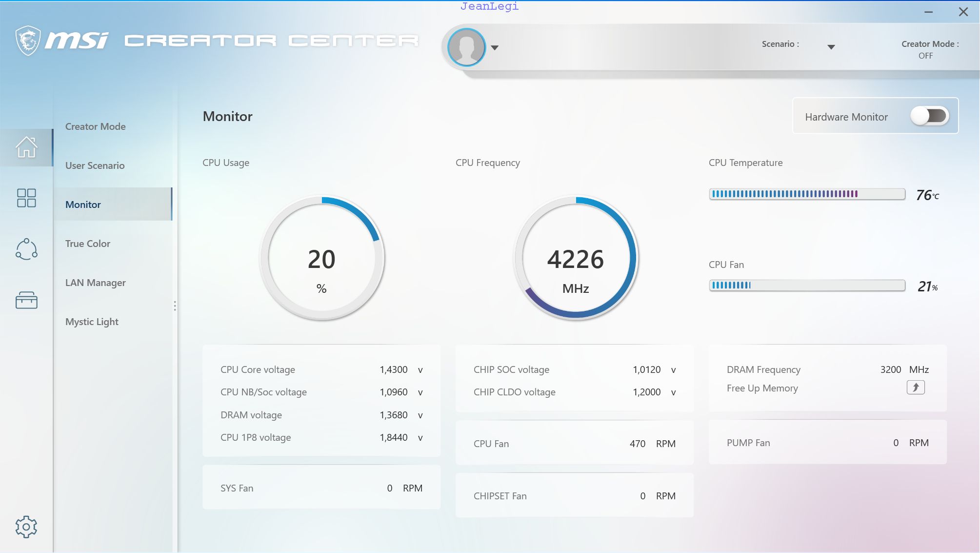Open settings gear at bottom left
Screen dimensions: 980x553
click(x=26, y=527)
